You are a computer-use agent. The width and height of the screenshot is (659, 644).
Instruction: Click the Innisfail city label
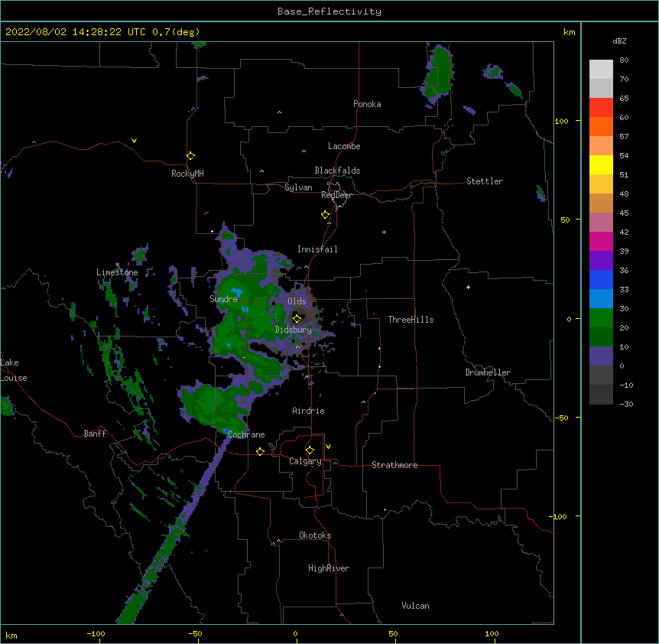[317, 249]
